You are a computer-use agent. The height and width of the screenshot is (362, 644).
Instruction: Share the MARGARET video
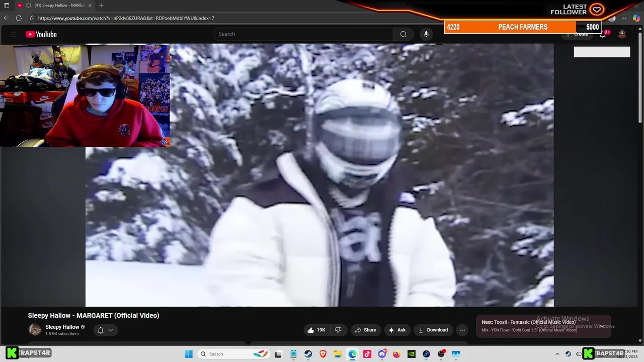click(x=365, y=330)
